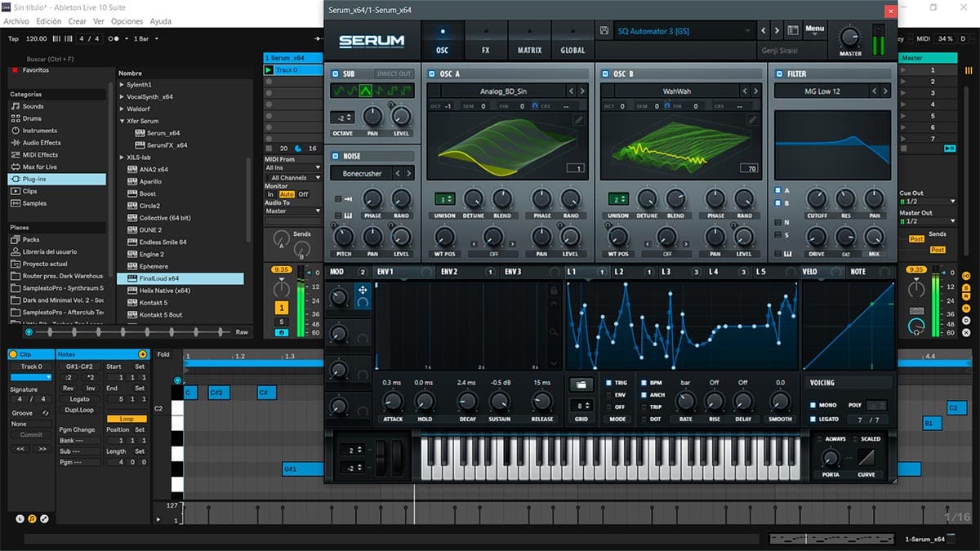Switch to the Serum MATRIX tab
Viewport: 980px width, 551px height.
click(x=529, y=41)
